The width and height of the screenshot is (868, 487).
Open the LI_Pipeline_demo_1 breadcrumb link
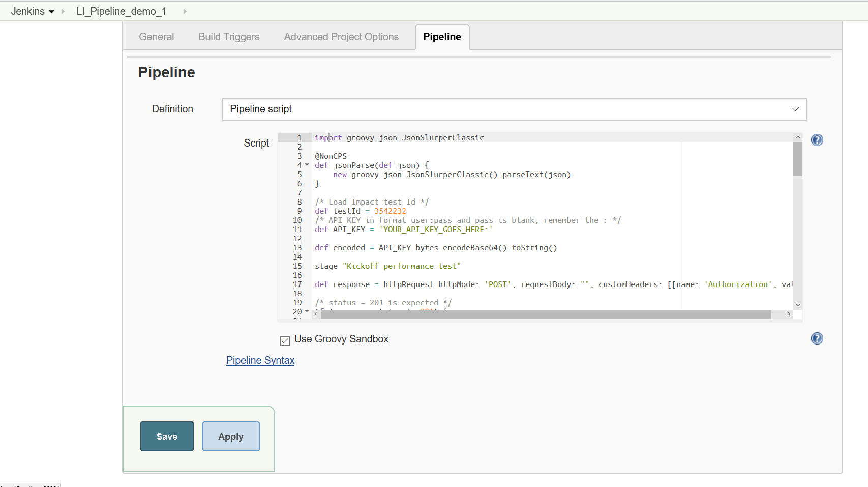121,11
